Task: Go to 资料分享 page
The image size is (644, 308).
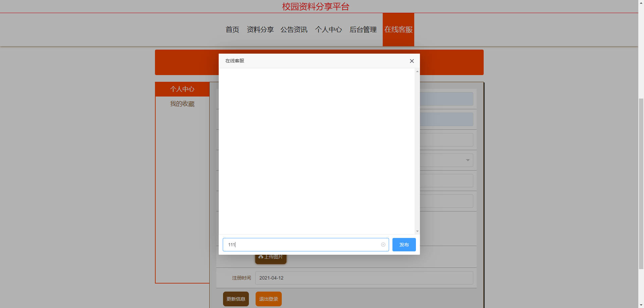Action: click(x=260, y=29)
